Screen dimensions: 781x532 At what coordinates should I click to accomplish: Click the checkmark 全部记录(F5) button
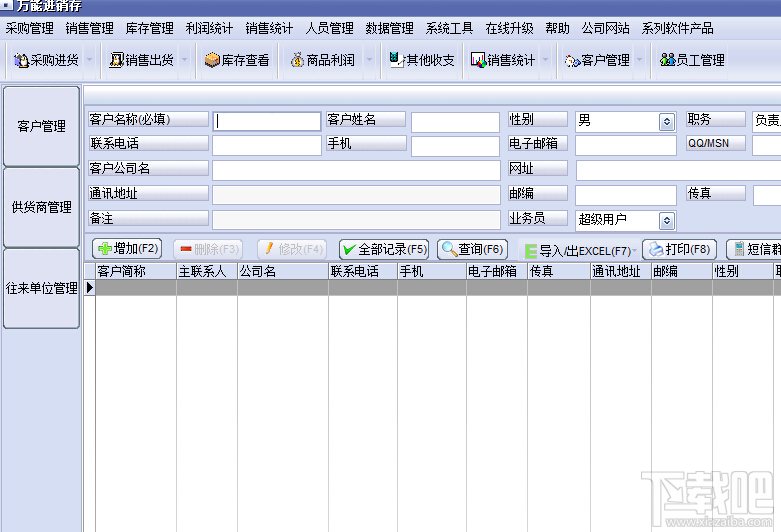click(384, 249)
